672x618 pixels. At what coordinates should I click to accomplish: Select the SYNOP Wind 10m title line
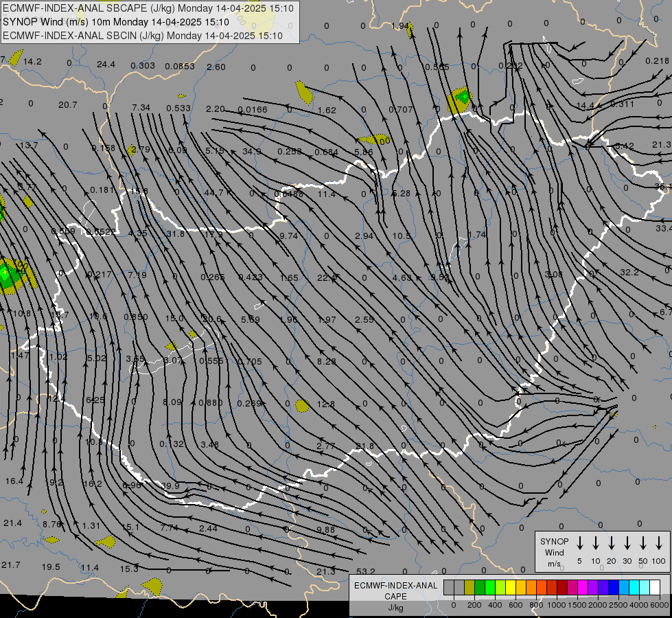pos(116,22)
